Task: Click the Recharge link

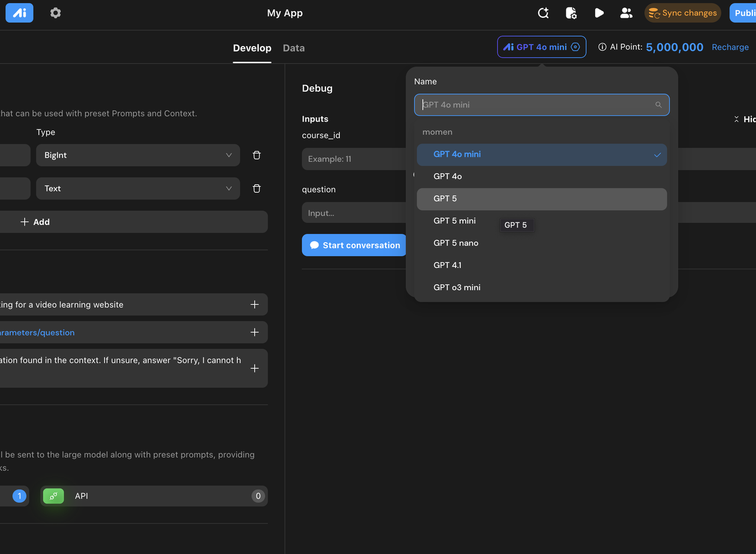Action: point(730,47)
